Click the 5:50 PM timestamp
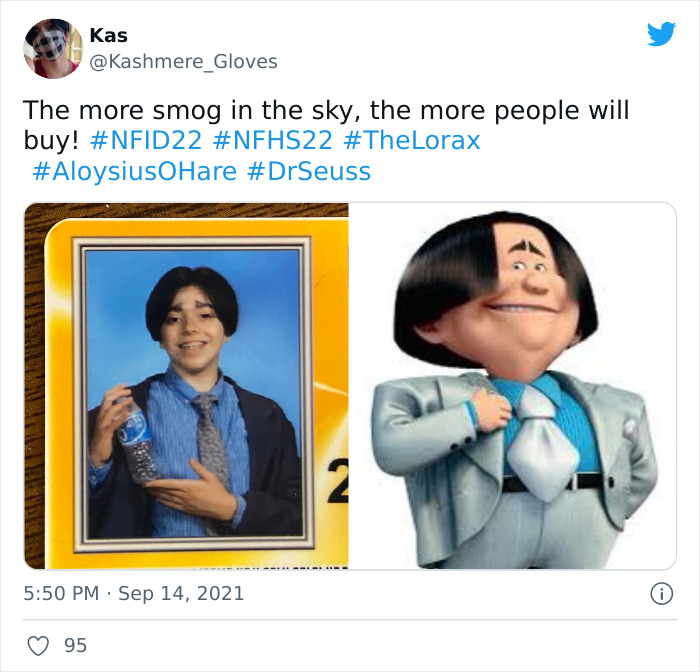The image size is (700, 672). 61,594
